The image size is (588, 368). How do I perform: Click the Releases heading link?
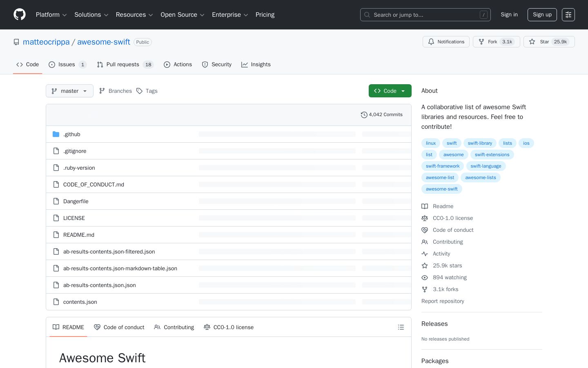434,324
